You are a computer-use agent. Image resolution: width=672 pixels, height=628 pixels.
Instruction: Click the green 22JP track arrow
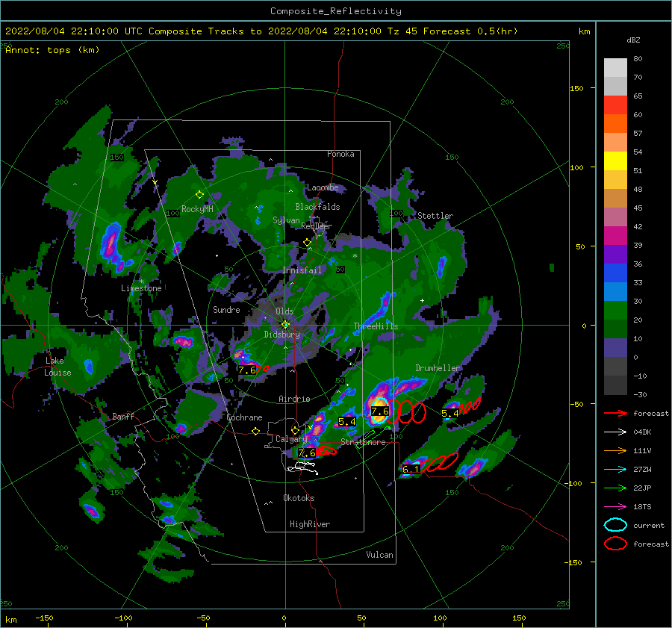pyautogui.click(x=615, y=488)
